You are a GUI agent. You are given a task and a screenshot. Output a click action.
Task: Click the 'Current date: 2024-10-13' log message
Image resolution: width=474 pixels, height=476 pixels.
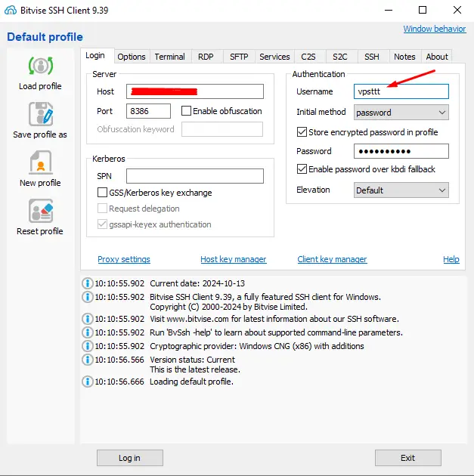tap(197, 283)
